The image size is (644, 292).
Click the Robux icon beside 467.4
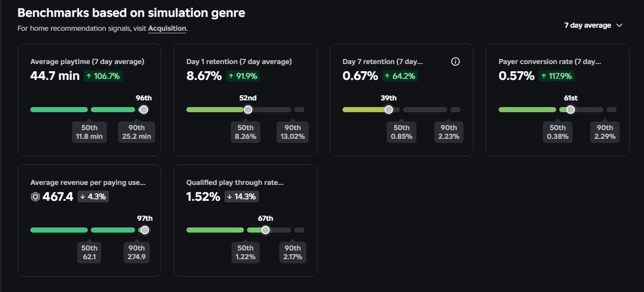click(35, 197)
